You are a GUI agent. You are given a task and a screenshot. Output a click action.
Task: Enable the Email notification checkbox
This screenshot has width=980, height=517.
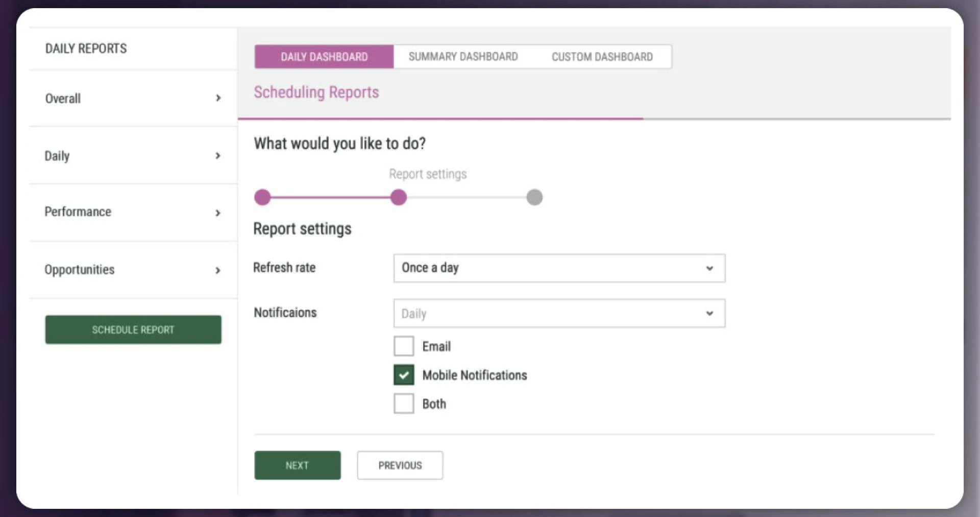pos(403,346)
